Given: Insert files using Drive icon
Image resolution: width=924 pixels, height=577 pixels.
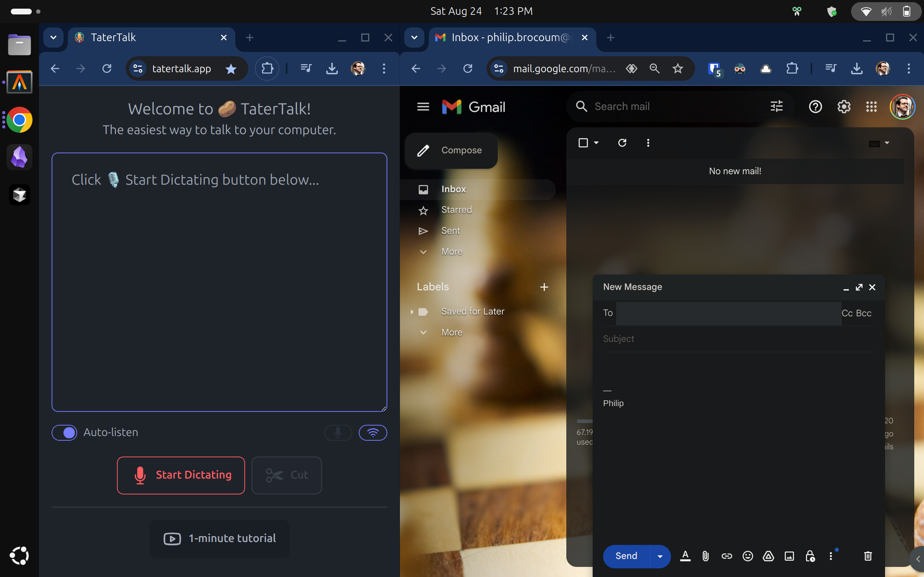Looking at the screenshot, I should pos(768,556).
